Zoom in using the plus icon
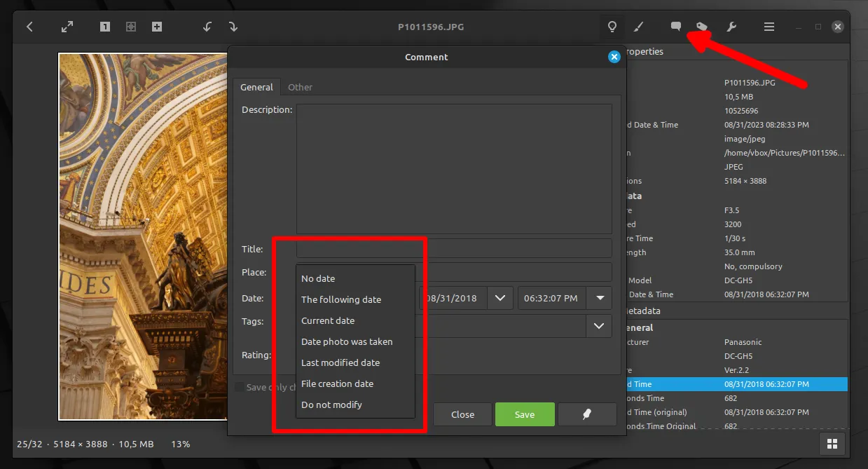Viewport: 868px width, 469px height. click(x=157, y=26)
